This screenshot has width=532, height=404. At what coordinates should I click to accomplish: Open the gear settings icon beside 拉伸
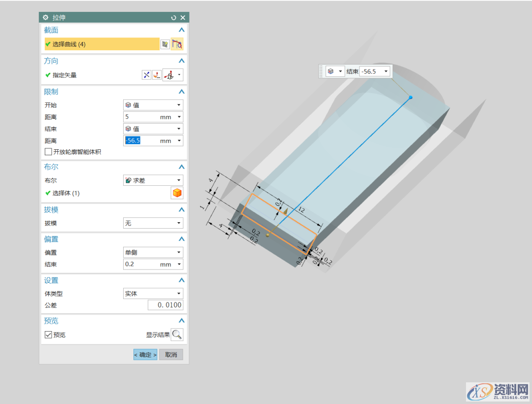tap(46, 18)
